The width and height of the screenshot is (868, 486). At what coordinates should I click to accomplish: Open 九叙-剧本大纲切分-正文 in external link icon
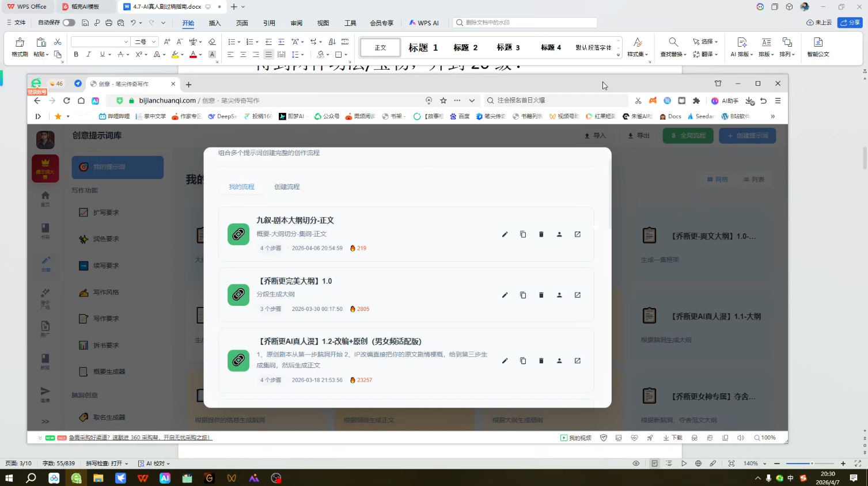tap(577, 234)
